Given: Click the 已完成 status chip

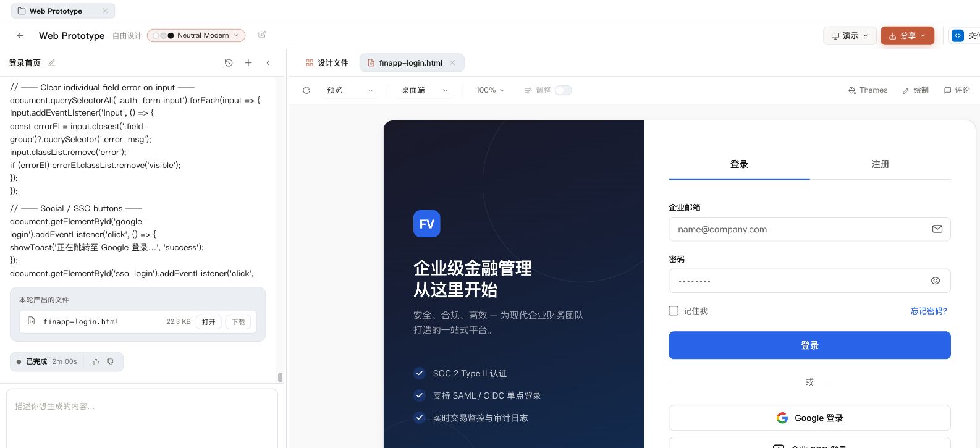Looking at the screenshot, I should (x=67, y=361).
